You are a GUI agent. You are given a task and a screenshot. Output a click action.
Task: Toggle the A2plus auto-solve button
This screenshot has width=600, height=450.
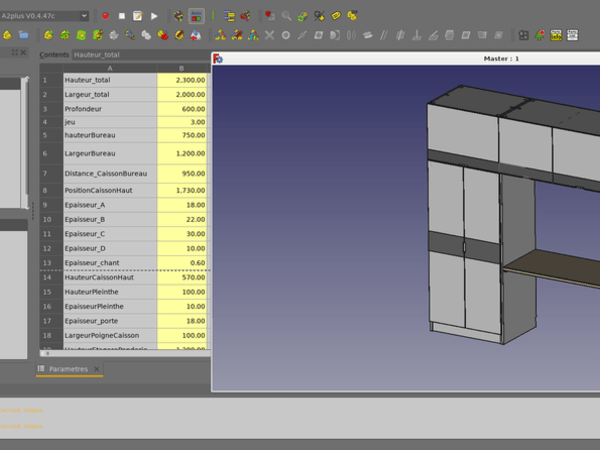pyautogui.click(x=196, y=16)
